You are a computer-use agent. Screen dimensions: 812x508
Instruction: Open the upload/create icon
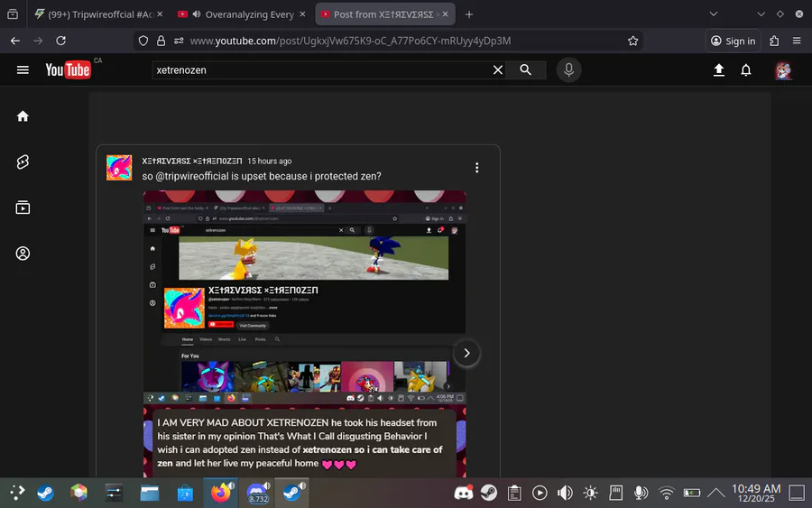[x=719, y=69]
